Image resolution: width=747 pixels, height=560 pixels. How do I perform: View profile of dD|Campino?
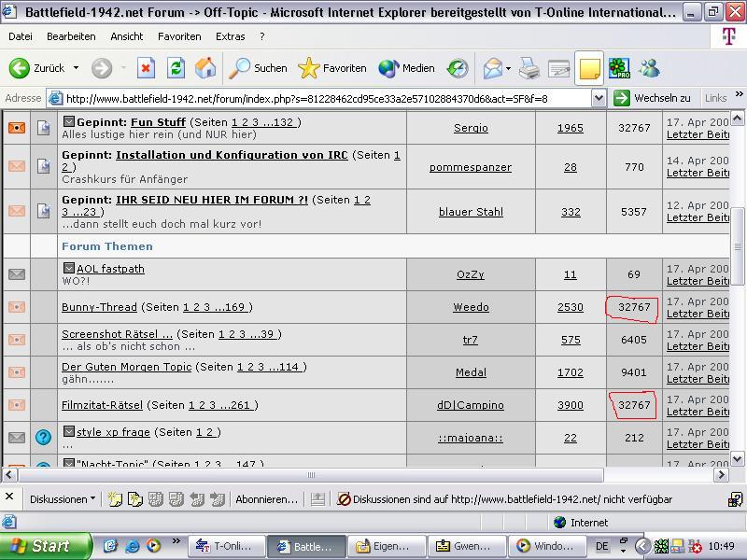(x=471, y=405)
